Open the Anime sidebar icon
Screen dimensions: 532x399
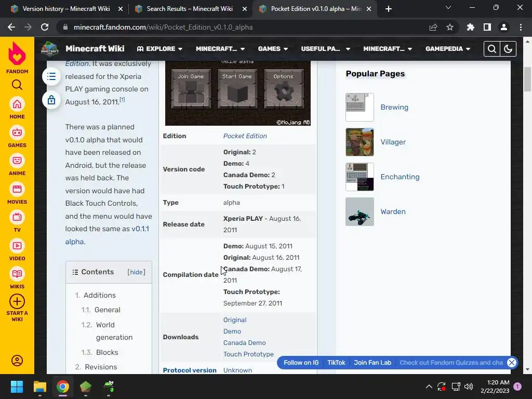pyautogui.click(x=17, y=161)
